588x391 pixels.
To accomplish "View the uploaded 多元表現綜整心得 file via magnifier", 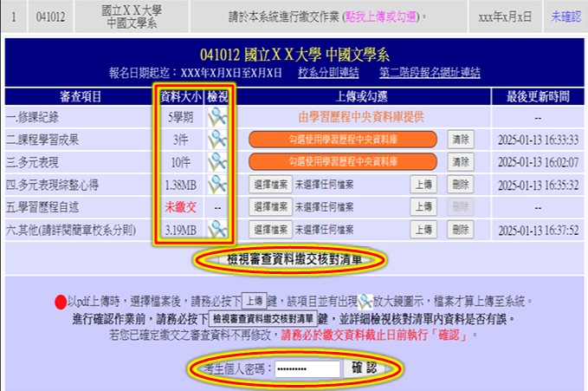I will pos(216,184).
